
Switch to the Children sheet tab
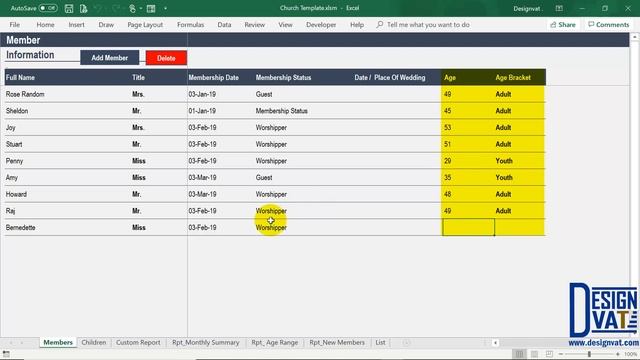93,342
